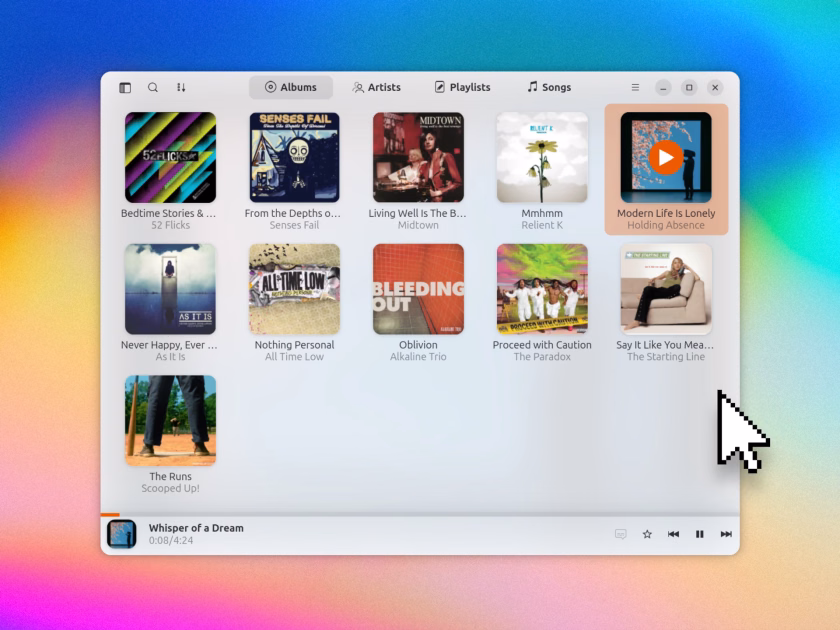The width and height of the screenshot is (840, 630).
Task: Click the As It Is artist label
Action: (x=170, y=357)
